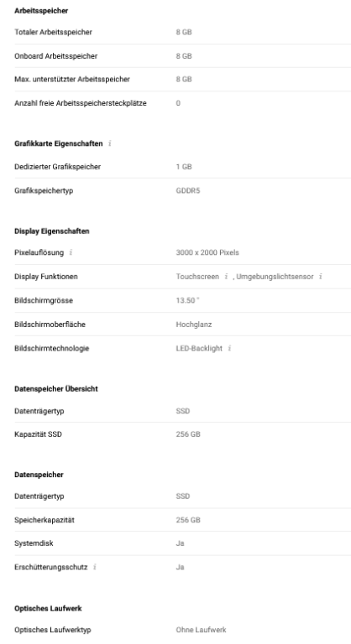The width and height of the screenshot is (351, 644).
Task: Click the Display Eigenschaften heading
Action: pos(52,231)
